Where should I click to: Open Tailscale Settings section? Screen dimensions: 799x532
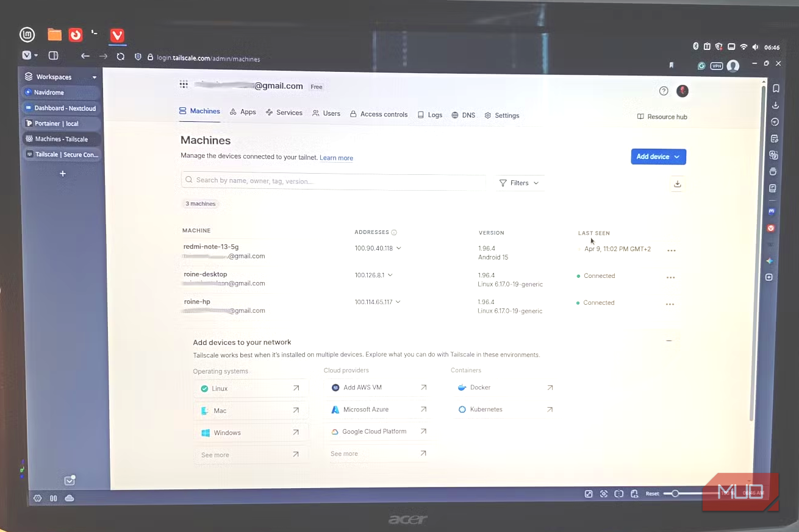[x=502, y=115]
